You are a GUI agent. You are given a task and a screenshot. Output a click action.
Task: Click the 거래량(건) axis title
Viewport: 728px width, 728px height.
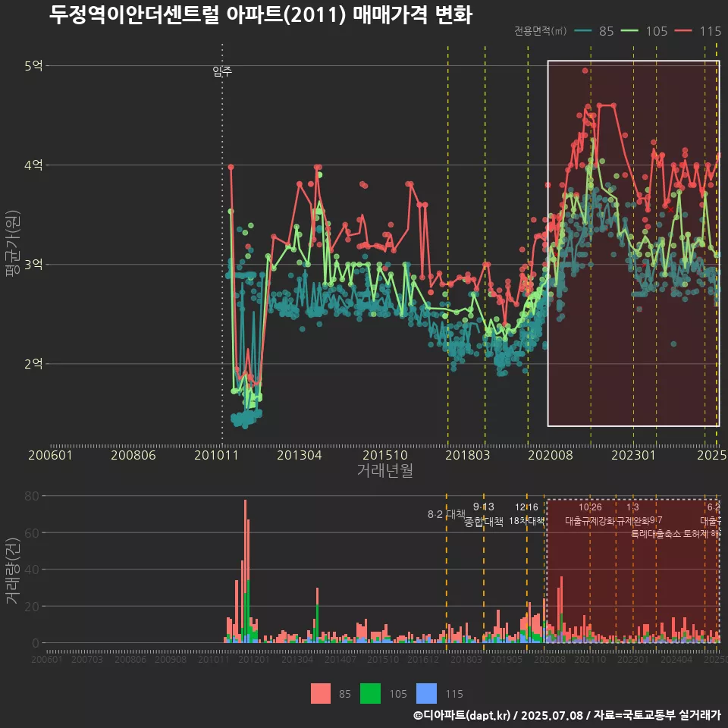click(x=12, y=570)
